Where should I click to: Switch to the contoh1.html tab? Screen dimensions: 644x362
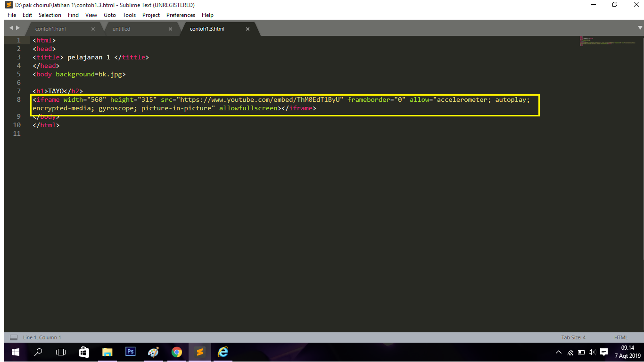(51, 29)
